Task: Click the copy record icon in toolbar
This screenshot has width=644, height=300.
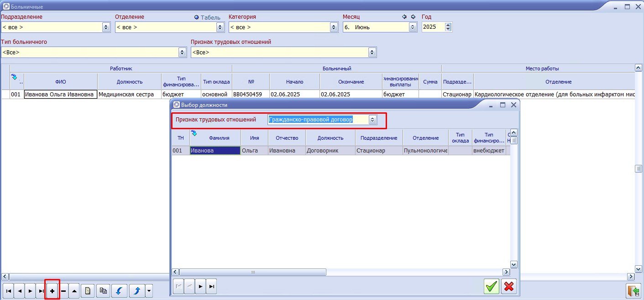Action: click(103, 291)
